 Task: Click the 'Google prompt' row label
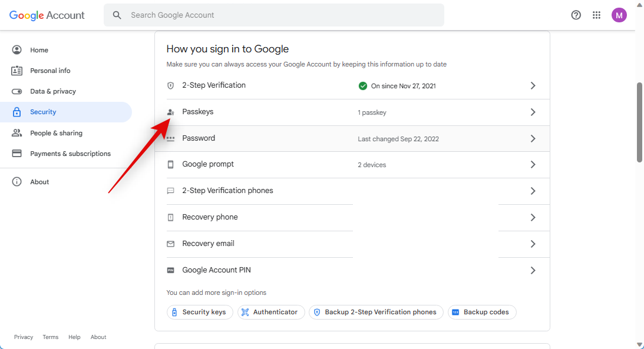click(208, 164)
